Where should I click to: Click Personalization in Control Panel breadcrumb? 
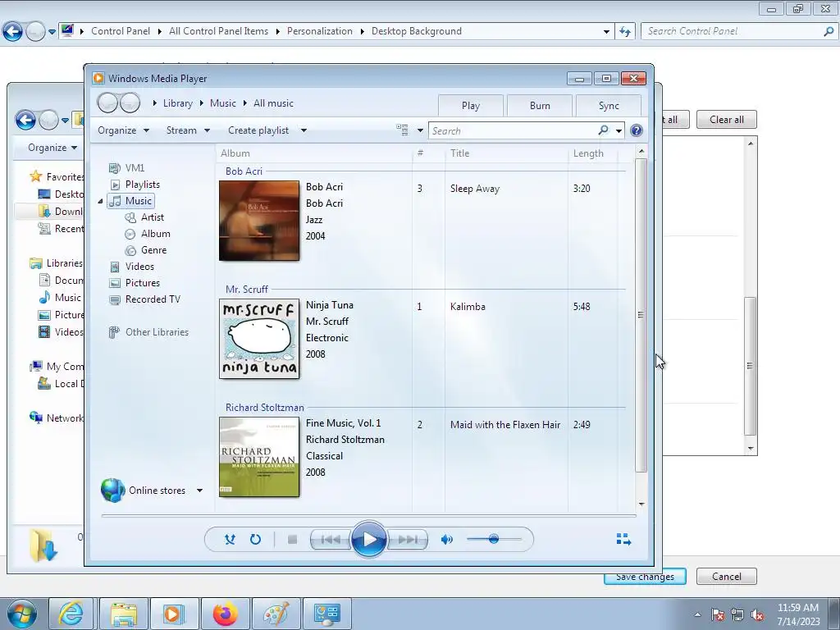point(320,31)
